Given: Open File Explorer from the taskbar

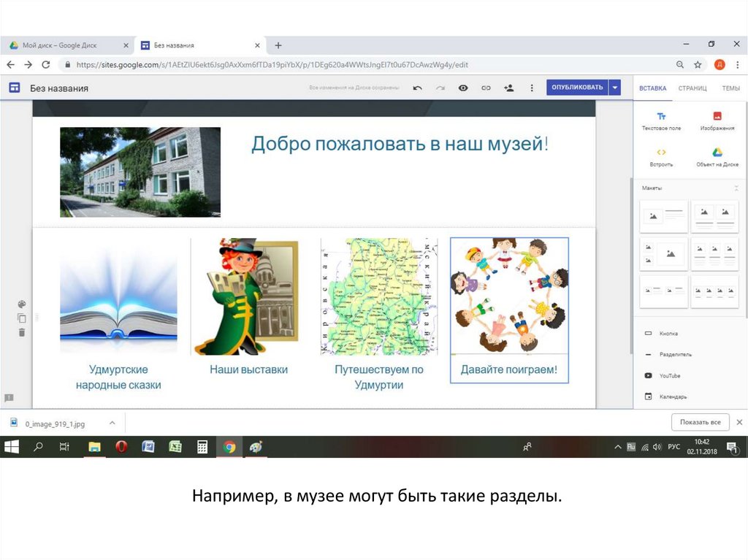Looking at the screenshot, I should click(x=94, y=447).
